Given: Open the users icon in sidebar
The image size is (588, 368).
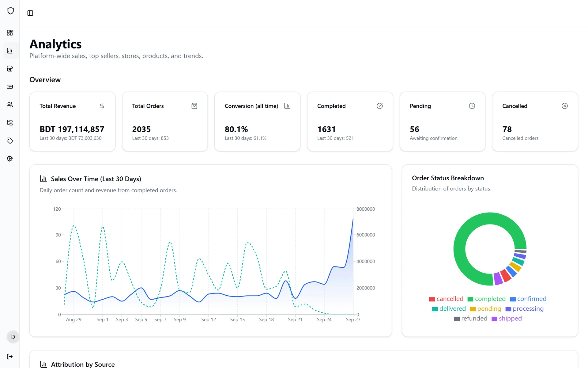Looking at the screenshot, I should click(x=10, y=105).
